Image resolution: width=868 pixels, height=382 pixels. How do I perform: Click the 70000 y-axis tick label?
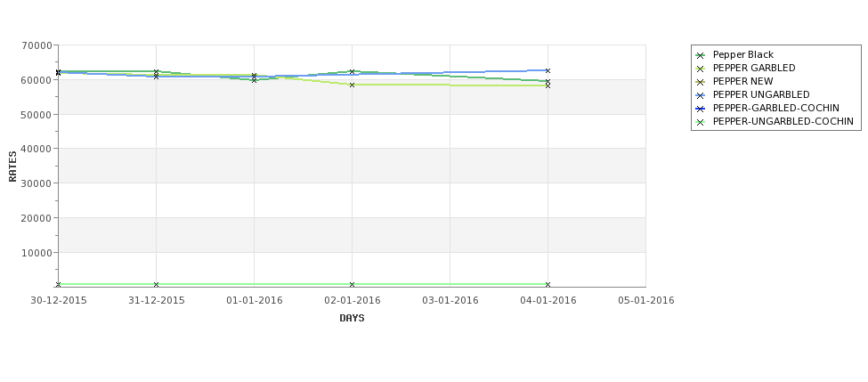(x=38, y=45)
